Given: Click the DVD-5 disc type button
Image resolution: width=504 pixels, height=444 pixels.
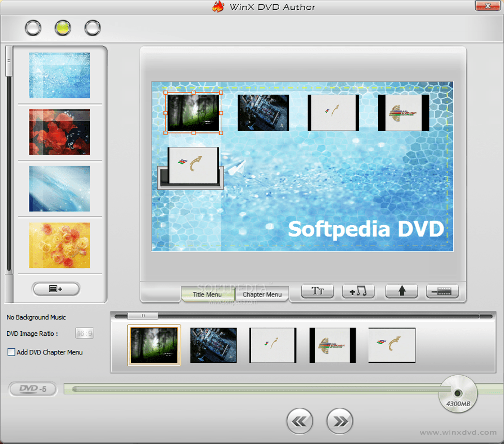Looking at the screenshot, I should pyautogui.click(x=33, y=389).
